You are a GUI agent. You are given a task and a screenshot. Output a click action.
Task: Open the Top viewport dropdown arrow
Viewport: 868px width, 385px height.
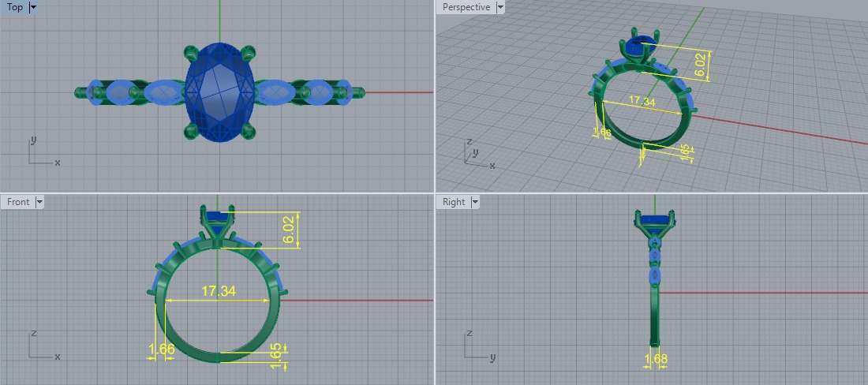click(32, 7)
